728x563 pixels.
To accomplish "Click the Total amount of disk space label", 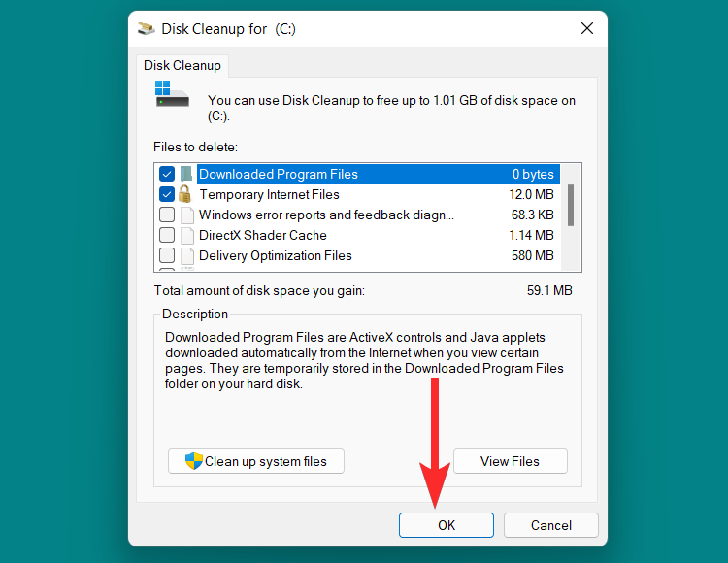I will (259, 290).
